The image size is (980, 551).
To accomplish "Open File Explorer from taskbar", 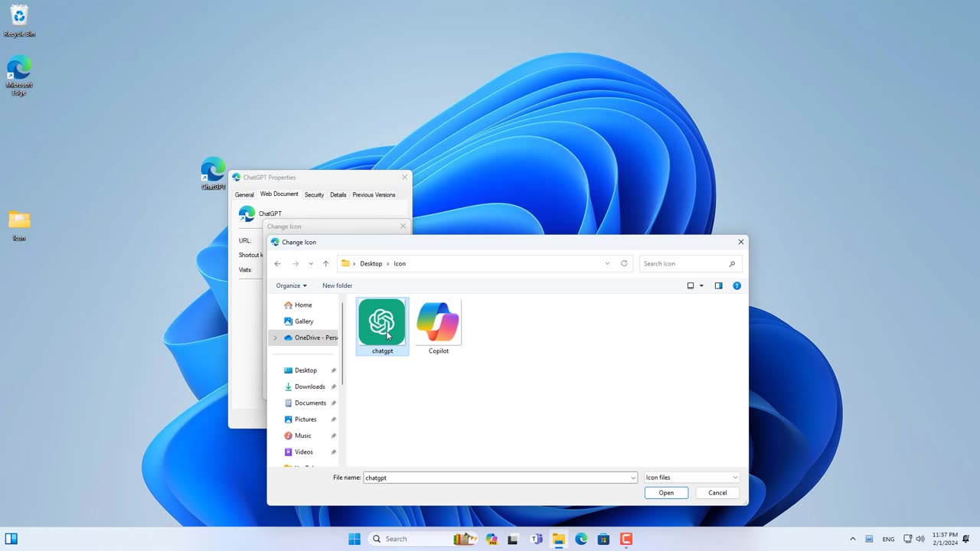I will click(559, 539).
